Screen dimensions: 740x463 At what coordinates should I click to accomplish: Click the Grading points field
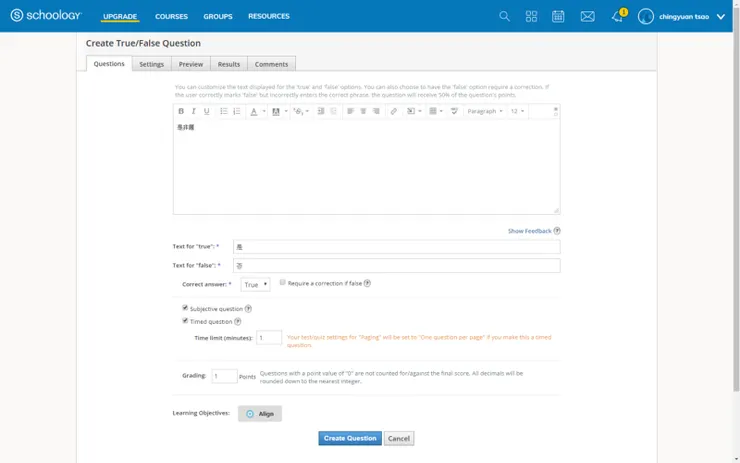pos(224,376)
